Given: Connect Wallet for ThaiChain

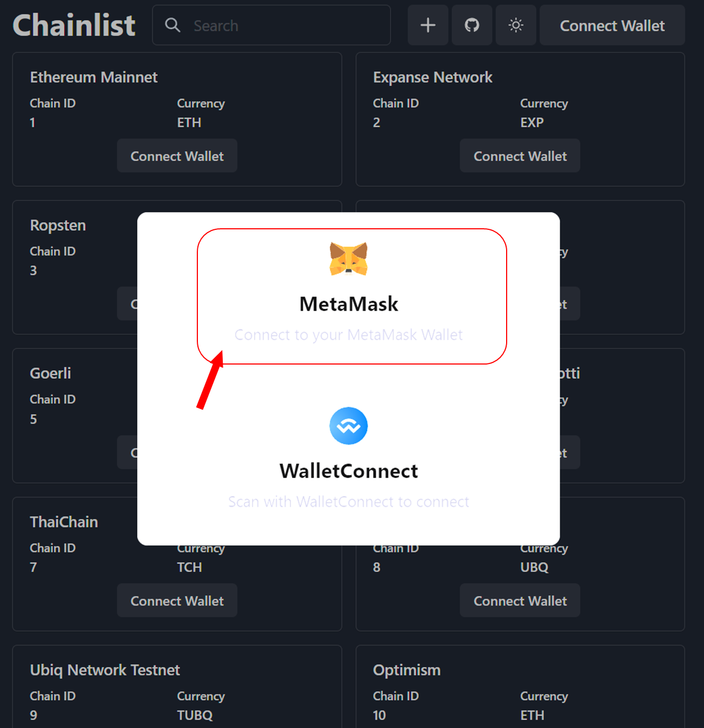Looking at the screenshot, I should click(x=177, y=600).
